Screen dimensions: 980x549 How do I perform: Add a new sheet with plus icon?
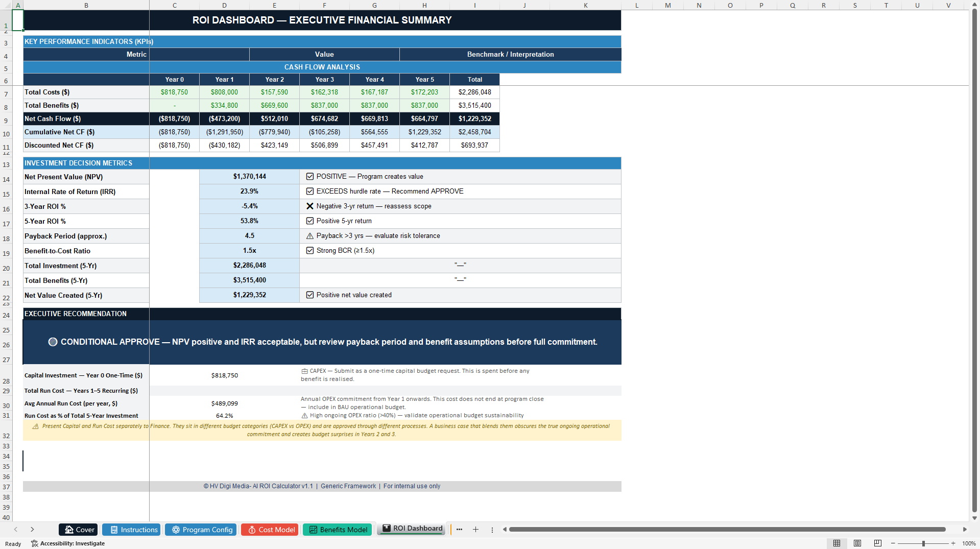pyautogui.click(x=475, y=530)
